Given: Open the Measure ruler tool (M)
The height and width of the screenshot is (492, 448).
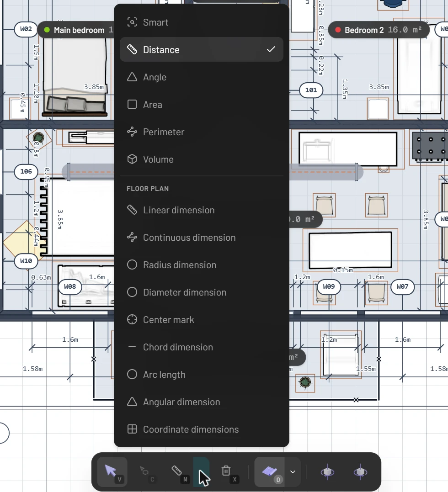Looking at the screenshot, I should coord(179,472).
